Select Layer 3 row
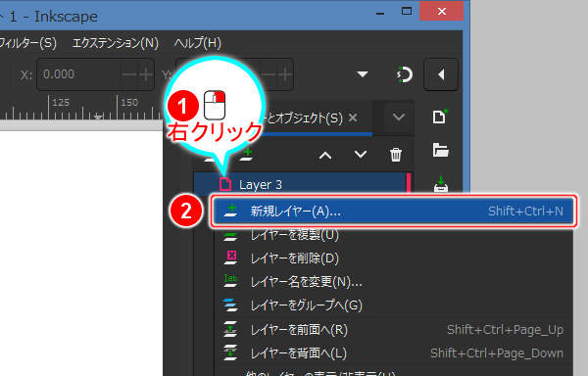This screenshot has height=376, width=588. coord(302,184)
